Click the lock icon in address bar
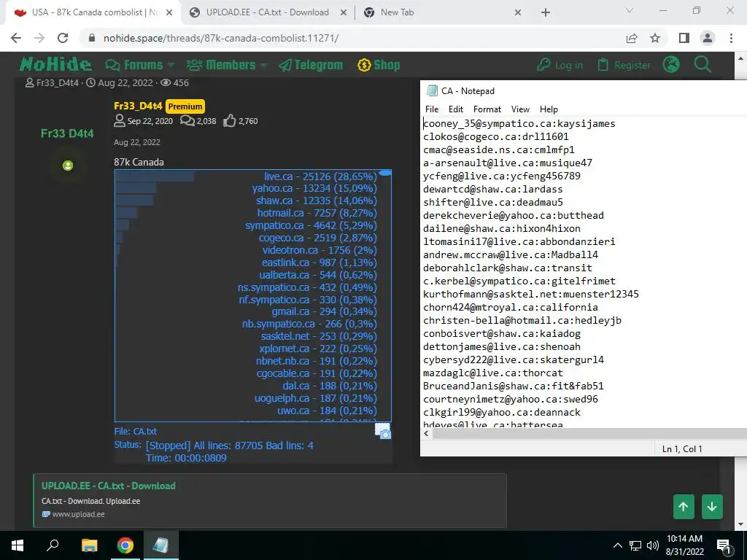The height and width of the screenshot is (560, 747). click(x=92, y=38)
